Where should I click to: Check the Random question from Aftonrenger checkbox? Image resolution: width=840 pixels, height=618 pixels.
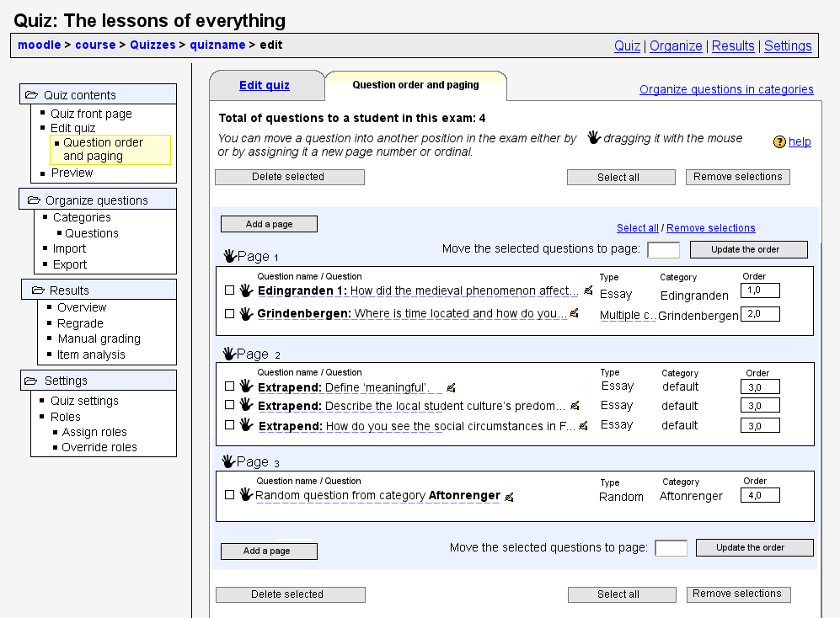tap(230, 495)
